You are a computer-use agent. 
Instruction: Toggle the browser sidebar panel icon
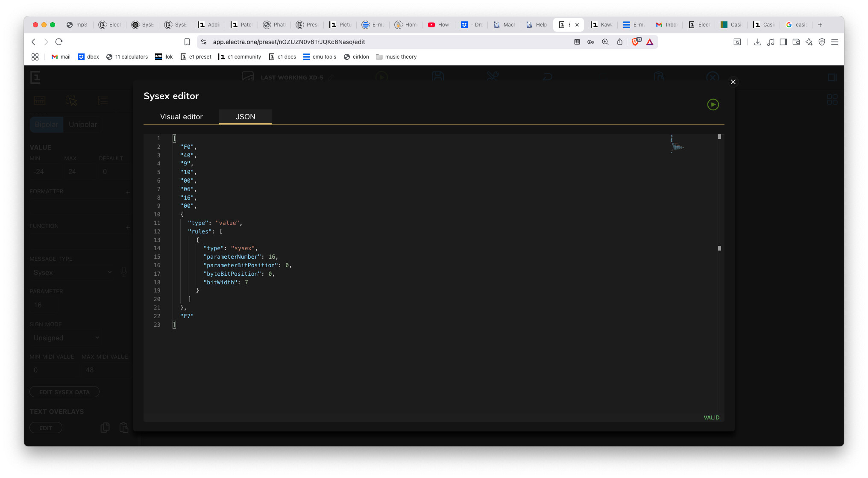click(783, 42)
